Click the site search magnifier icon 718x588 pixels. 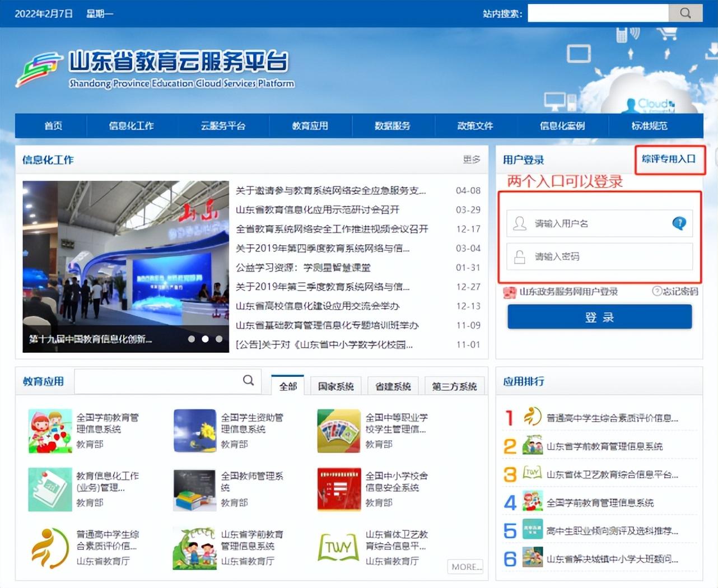686,13
